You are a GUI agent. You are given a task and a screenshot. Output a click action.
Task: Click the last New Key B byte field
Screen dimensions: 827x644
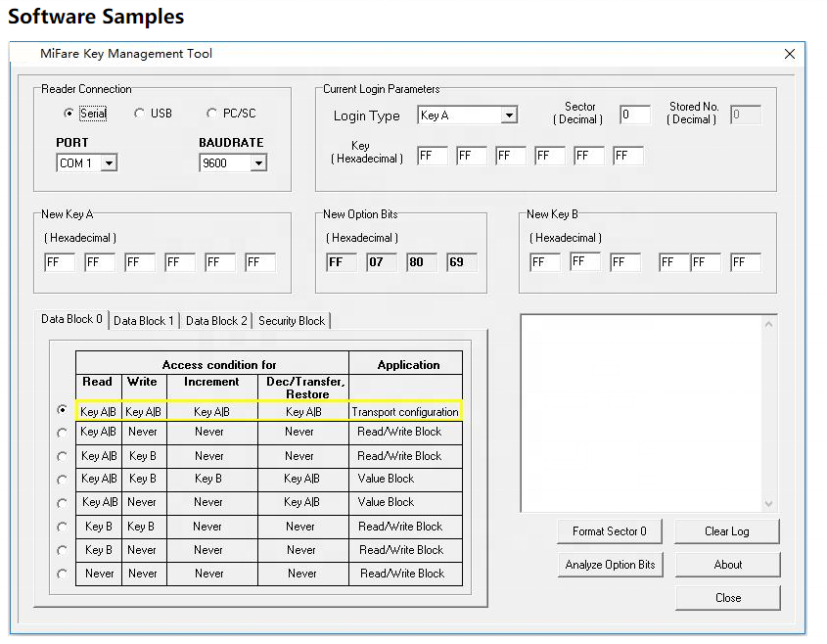tap(746, 262)
